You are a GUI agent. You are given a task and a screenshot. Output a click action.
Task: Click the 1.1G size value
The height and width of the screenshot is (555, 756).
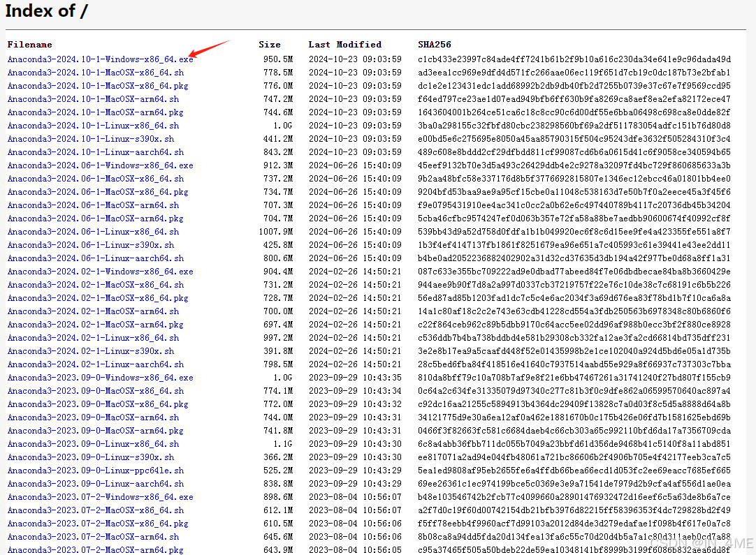(283, 444)
